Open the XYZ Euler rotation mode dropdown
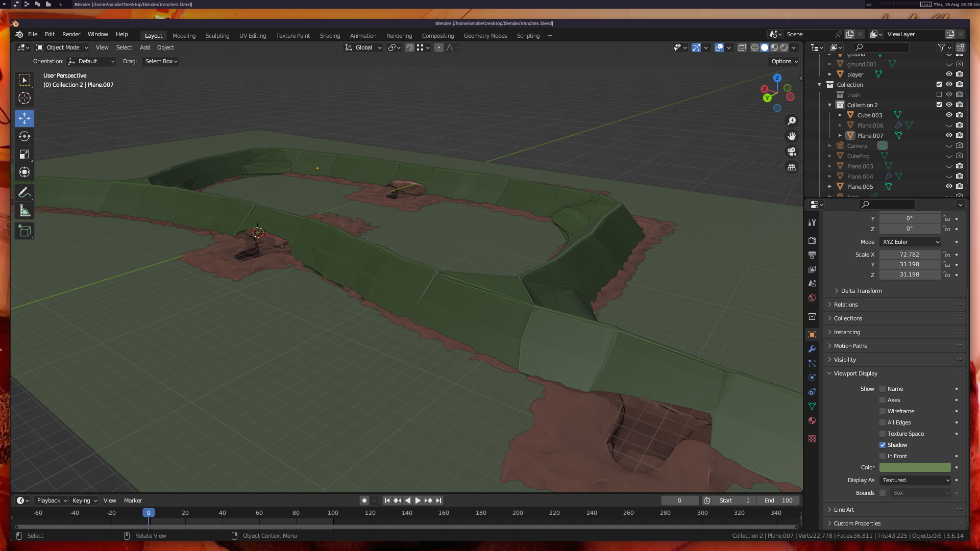The image size is (980, 551). click(x=910, y=242)
